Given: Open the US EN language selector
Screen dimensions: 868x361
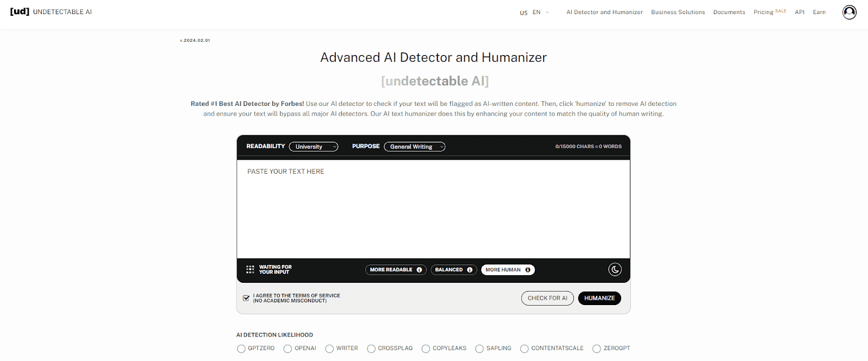Looking at the screenshot, I should 534,12.
